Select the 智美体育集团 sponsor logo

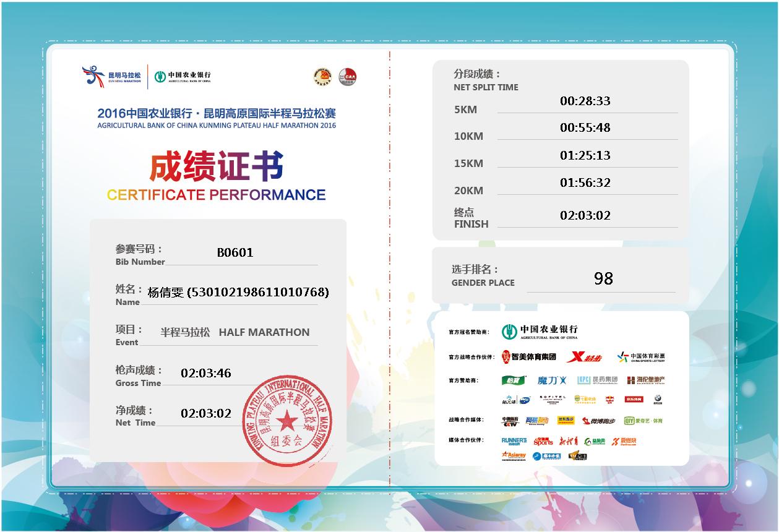point(529,357)
